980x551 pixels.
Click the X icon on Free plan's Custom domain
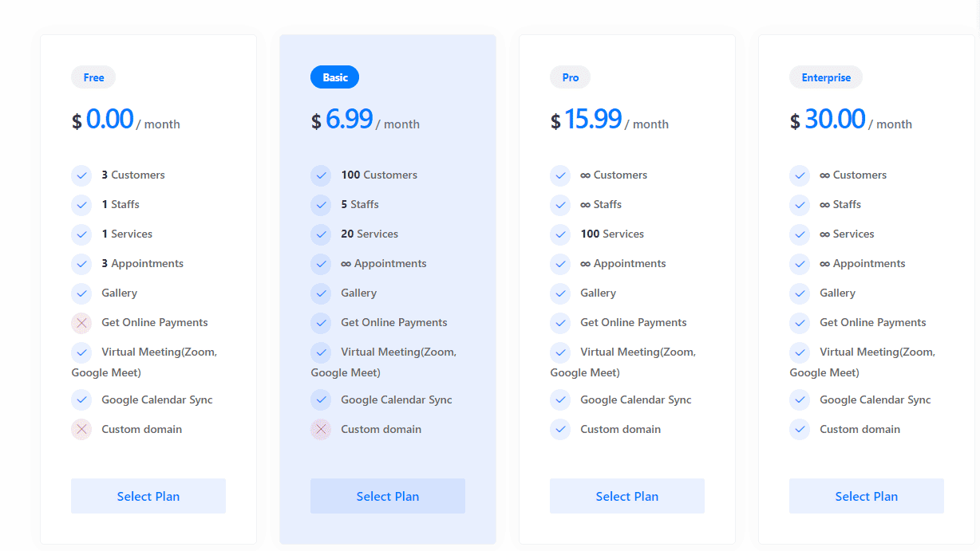tap(81, 429)
